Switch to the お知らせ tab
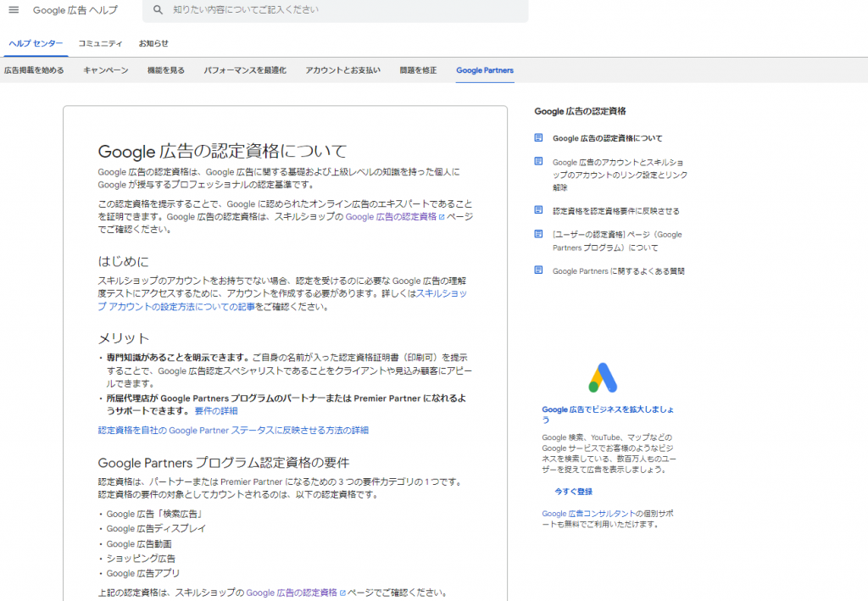 point(154,42)
